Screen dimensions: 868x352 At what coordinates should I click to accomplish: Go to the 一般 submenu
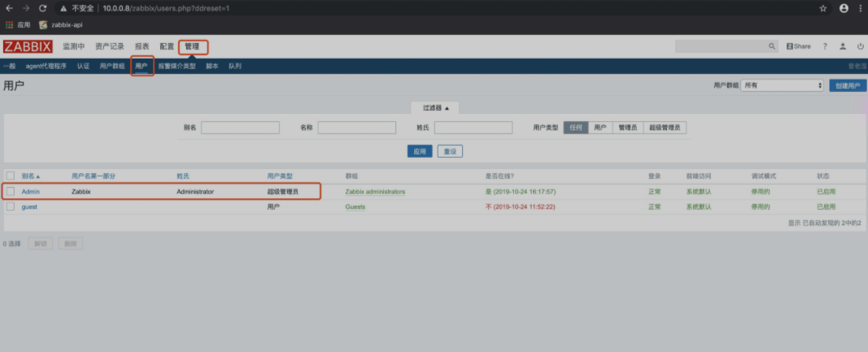pyautogui.click(x=10, y=67)
